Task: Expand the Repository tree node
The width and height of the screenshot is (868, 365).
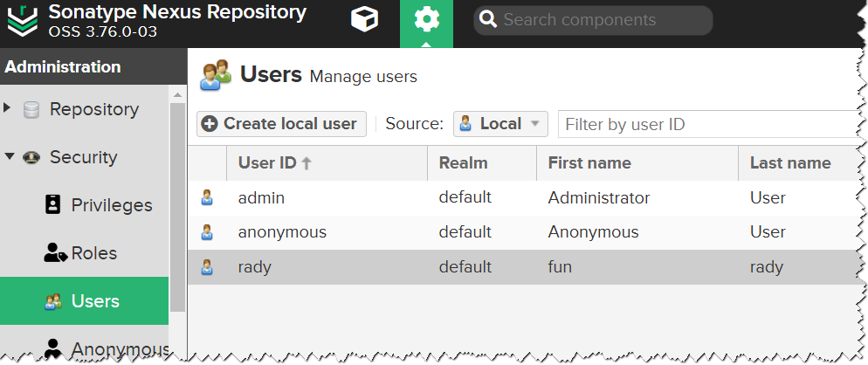Action: (x=7, y=107)
